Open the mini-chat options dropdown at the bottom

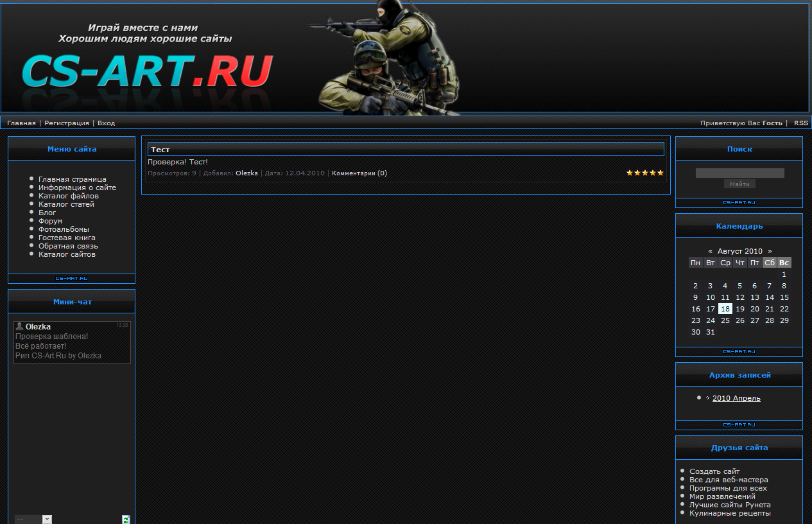coord(33,519)
